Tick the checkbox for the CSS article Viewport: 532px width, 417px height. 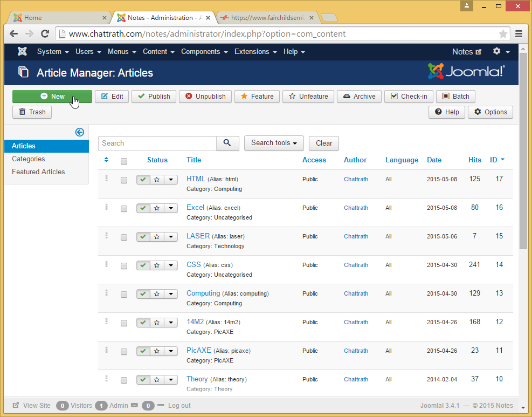pos(124,266)
